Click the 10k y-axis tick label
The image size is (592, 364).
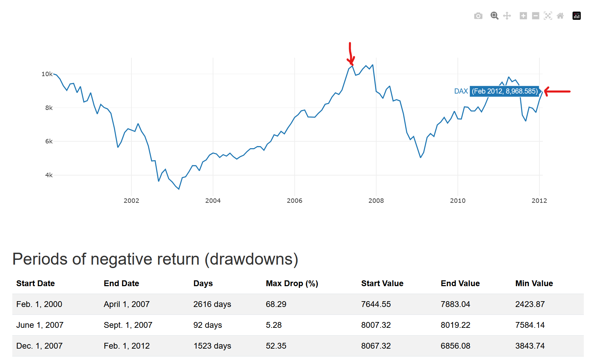tap(47, 74)
